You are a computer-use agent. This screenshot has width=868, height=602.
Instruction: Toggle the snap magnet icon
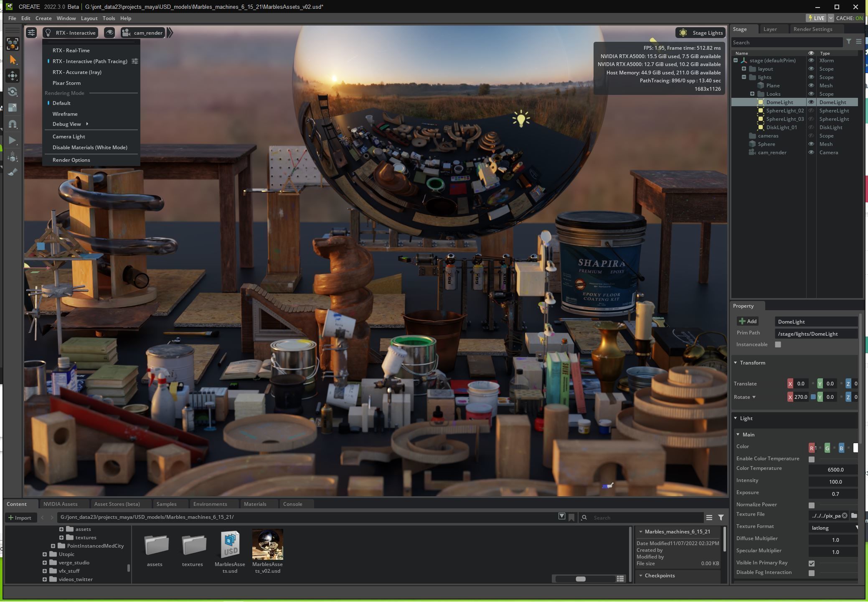pyautogui.click(x=13, y=124)
